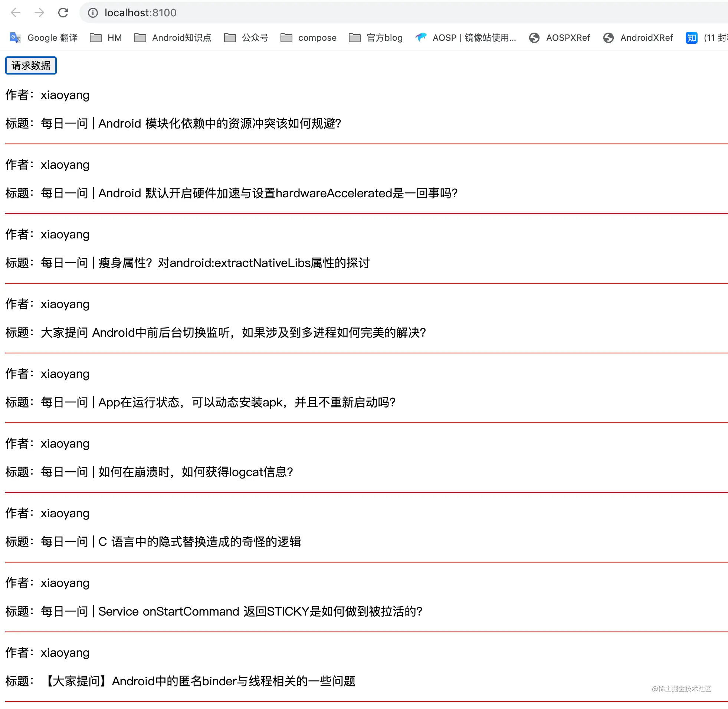Click the title about 前后台切换监听 多进程
Screen dimensions: 728x709
point(216,332)
